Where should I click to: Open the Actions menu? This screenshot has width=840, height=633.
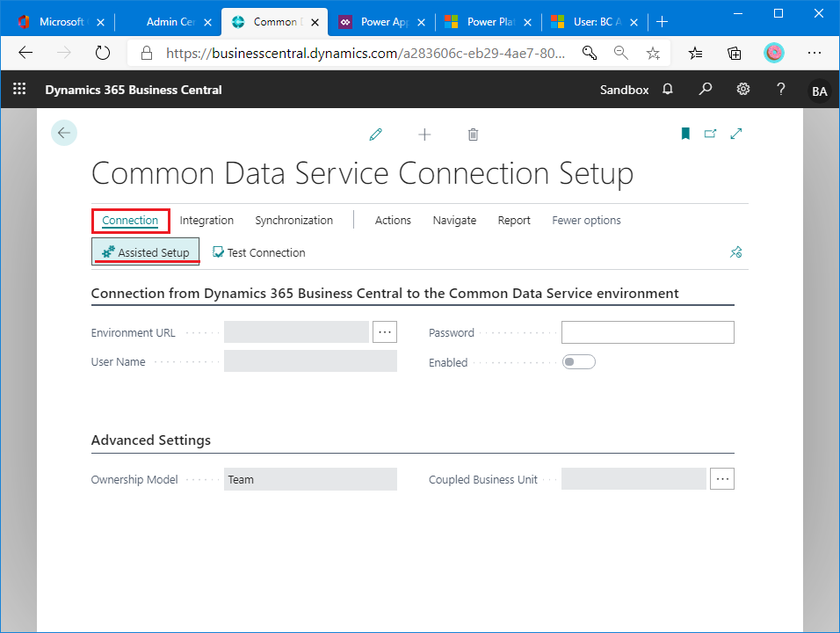point(394,221)
